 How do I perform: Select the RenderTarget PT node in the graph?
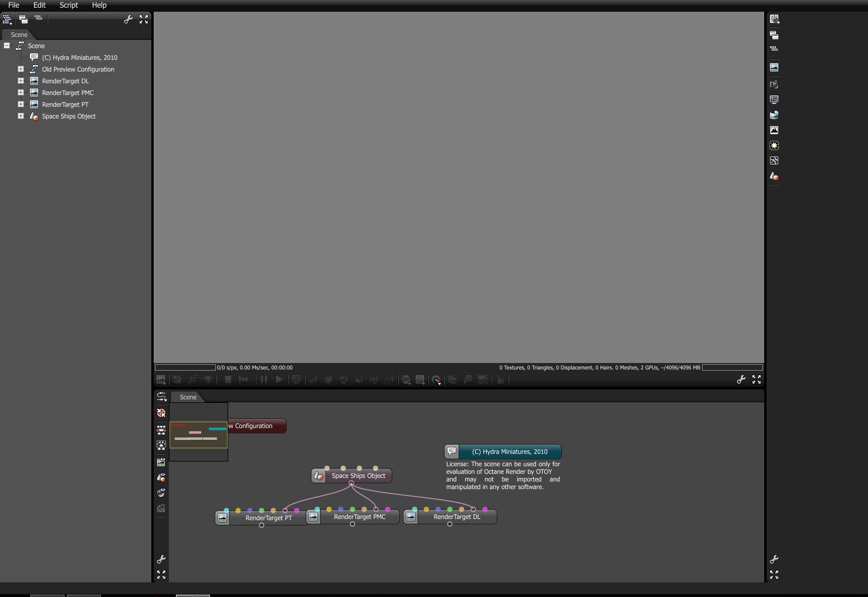pos(262,518)
